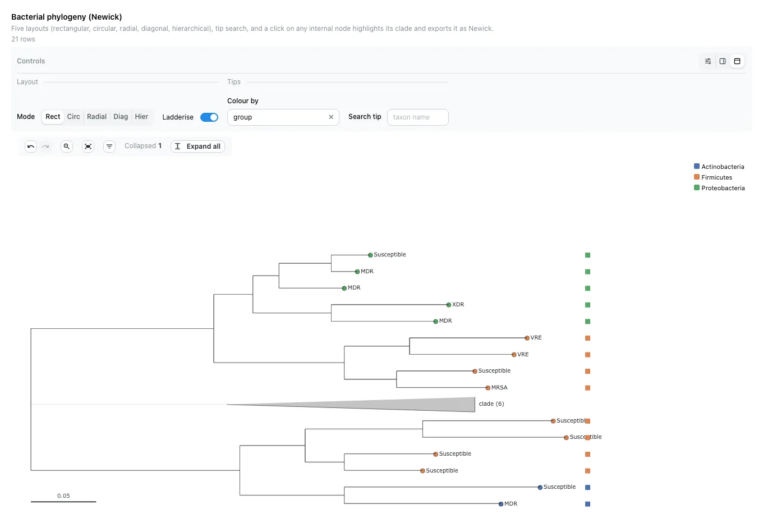Click the Search tip taxon name field
This screenshot has height=532, width=763.
418,117
